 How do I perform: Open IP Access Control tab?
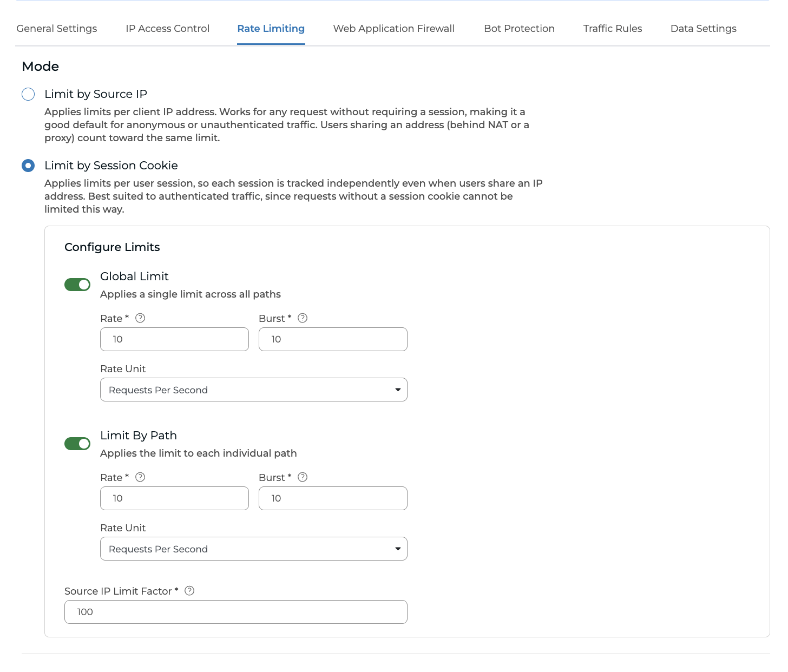click(168, 29)
